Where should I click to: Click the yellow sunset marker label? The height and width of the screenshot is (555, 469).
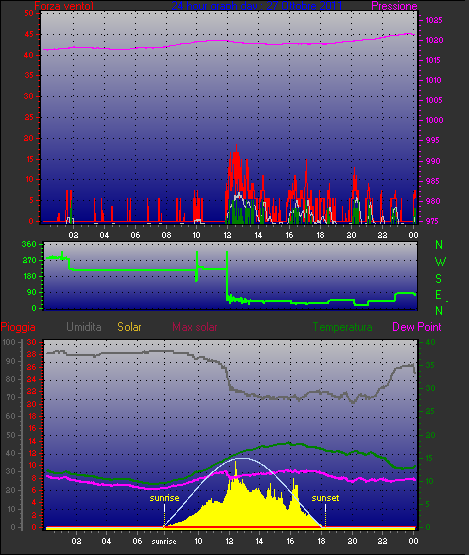(x=325, y=498)
